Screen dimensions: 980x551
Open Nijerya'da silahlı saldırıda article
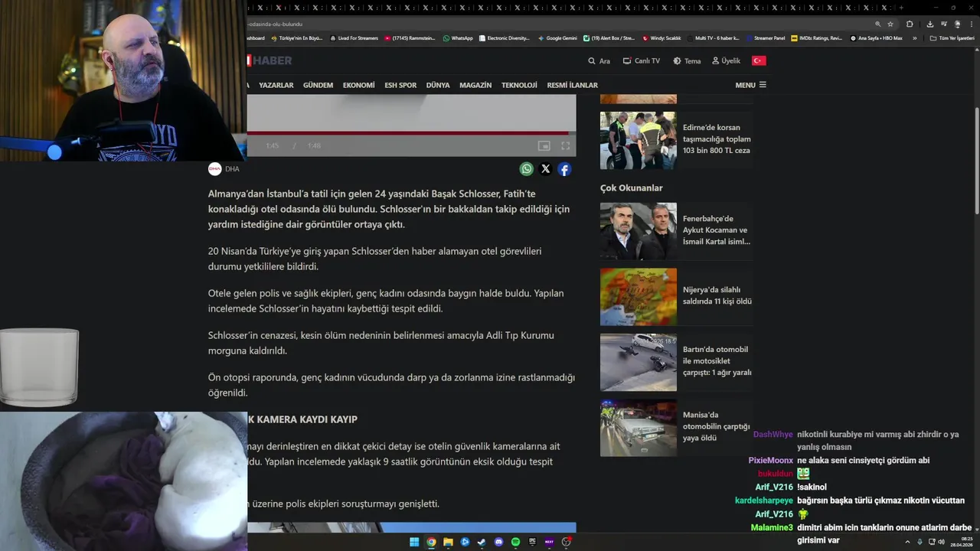click(717, 295)
